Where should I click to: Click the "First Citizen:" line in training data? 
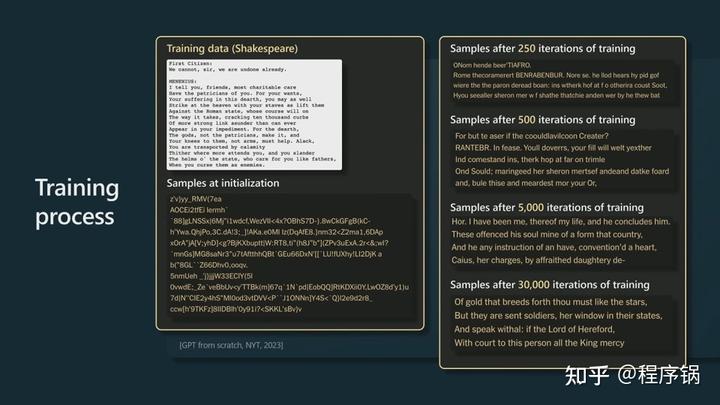pyautogui.click(x=190, y=65)
